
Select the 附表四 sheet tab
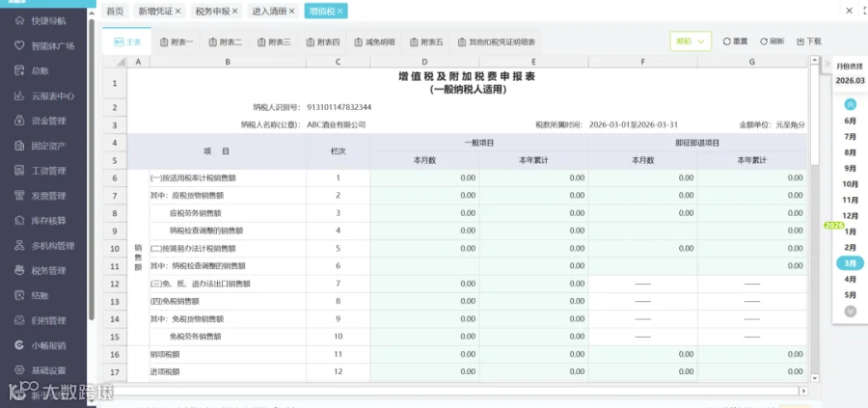[322, 41]
